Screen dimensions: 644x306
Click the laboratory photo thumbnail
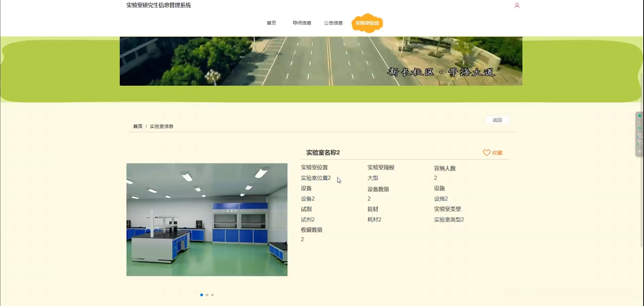point(206,219)
